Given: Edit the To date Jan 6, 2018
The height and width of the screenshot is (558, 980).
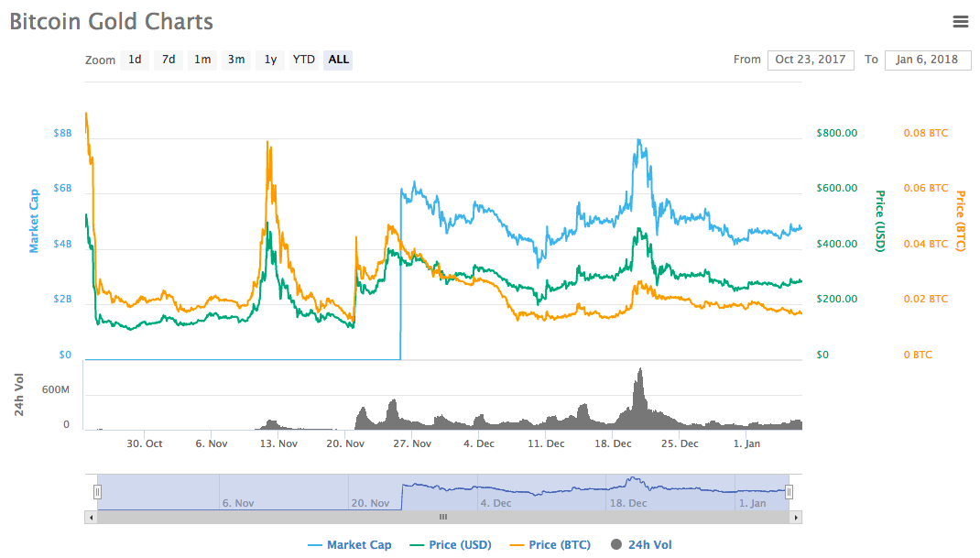Looking at the screenshot, I should [928, 60].
